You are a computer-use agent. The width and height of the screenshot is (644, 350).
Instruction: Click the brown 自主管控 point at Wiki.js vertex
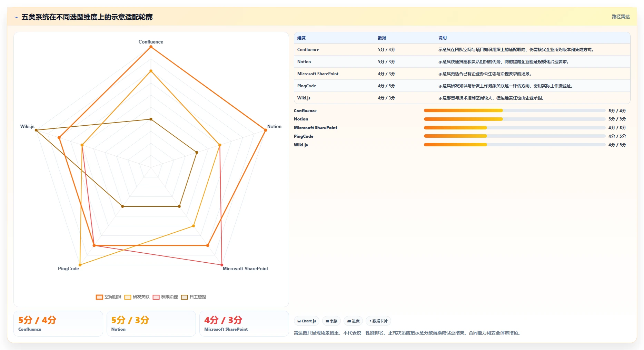(36, 130)
